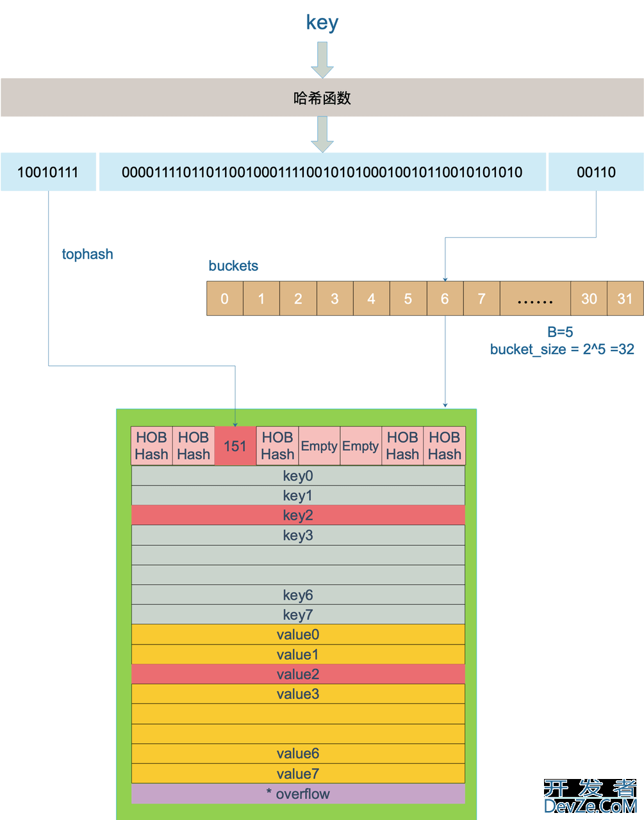Click the "* overflow" pointer row

coord(298,794)
